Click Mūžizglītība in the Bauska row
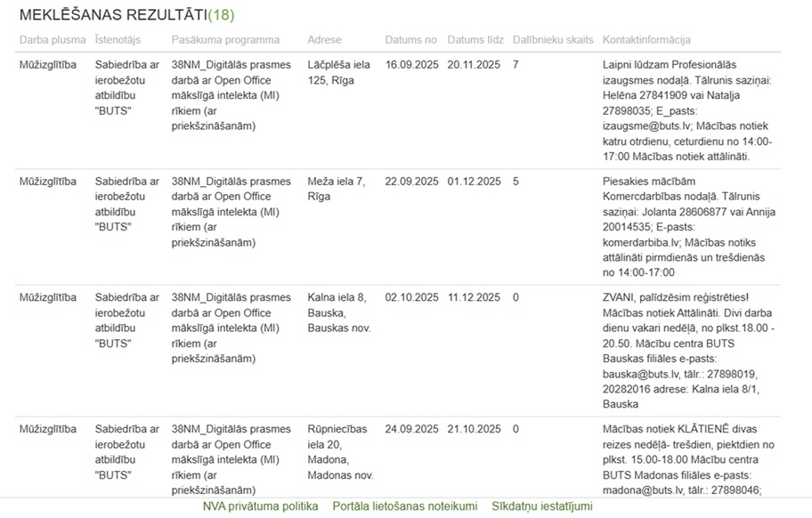Screen dimensions: 812x518 (48, 297)
